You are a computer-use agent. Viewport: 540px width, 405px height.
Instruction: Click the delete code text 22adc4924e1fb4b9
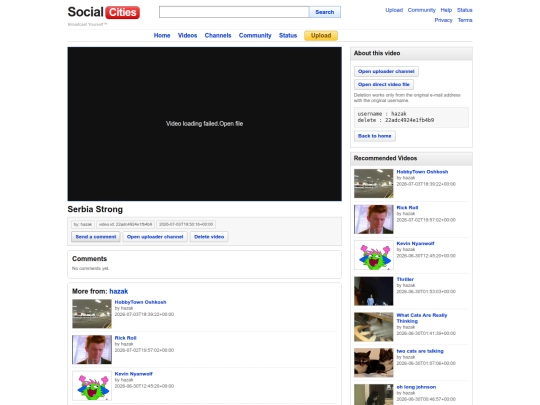click(409, 120)
